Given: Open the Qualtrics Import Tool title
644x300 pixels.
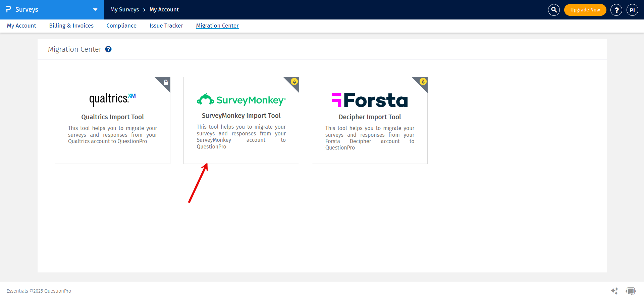Looking at the screenshot, I should tap(112, 117).
